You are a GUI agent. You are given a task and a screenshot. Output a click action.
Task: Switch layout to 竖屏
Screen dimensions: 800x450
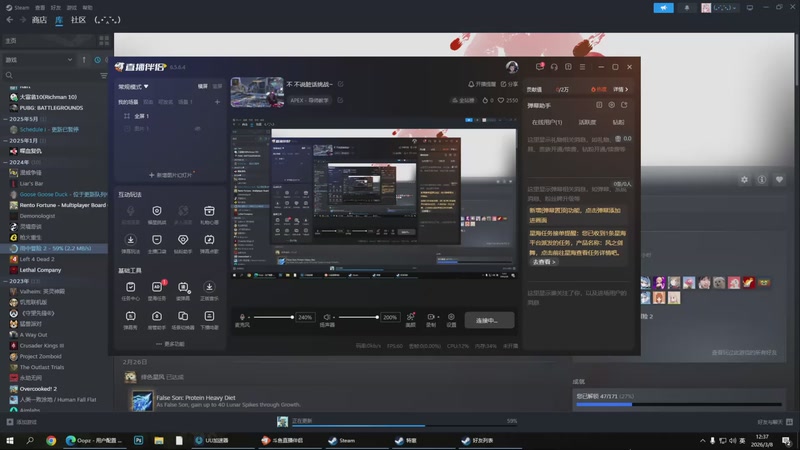217,86
